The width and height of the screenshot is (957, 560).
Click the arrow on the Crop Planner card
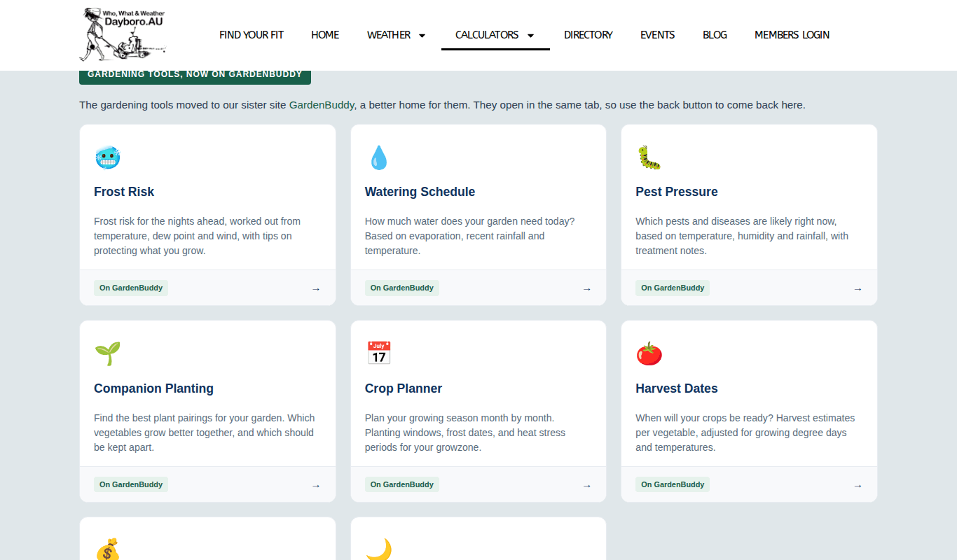coord(587,485)
